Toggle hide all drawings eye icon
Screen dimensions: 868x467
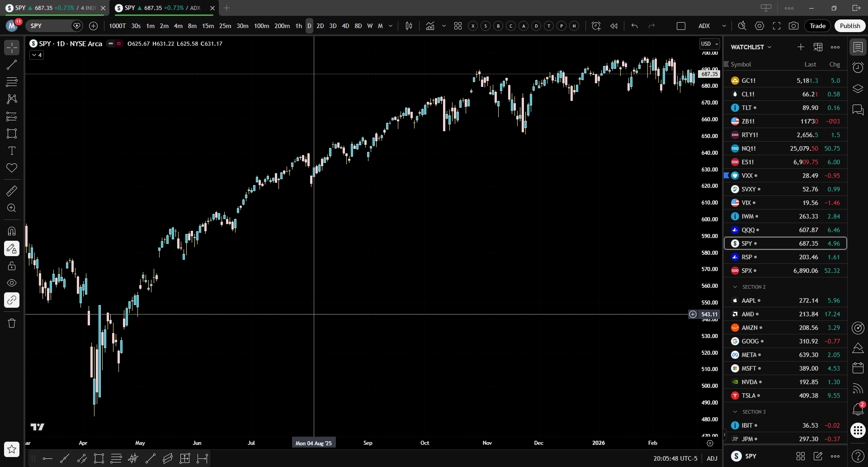point(12,283)
